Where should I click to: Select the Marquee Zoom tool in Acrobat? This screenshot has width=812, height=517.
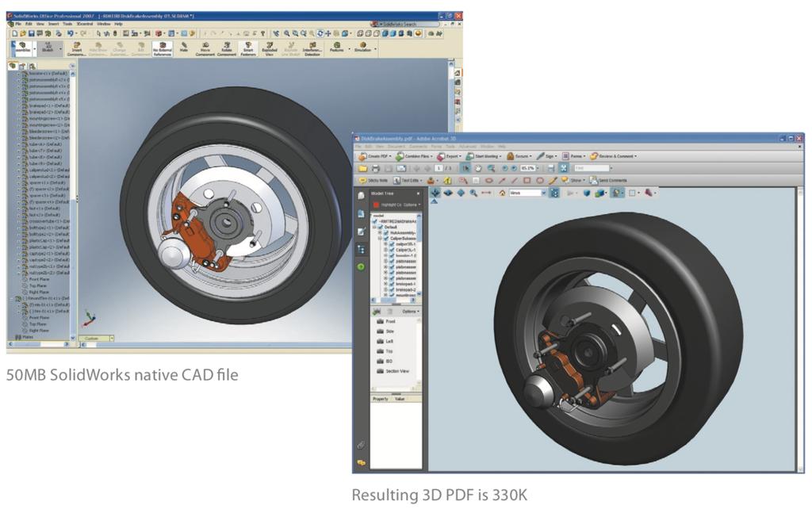pos(492,168)
